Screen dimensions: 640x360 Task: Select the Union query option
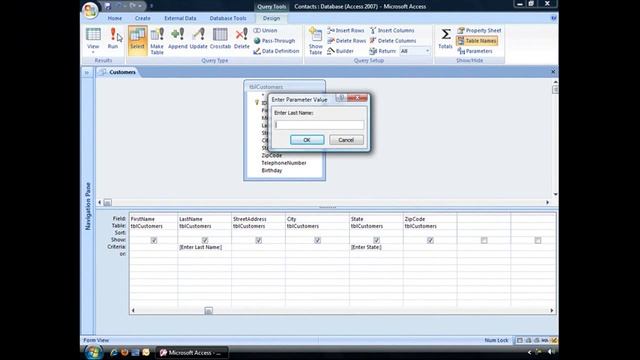(x=265, y=30)
